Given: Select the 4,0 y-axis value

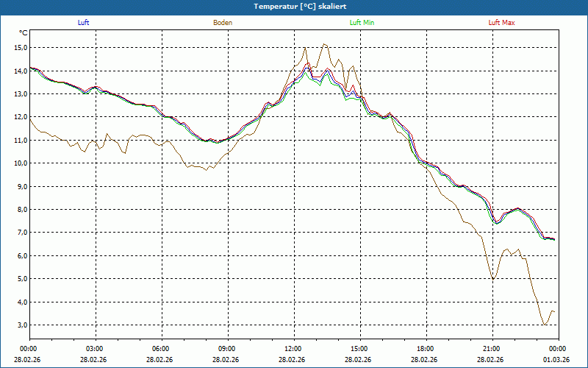Looking at the screenshot, I should [22, 302].
